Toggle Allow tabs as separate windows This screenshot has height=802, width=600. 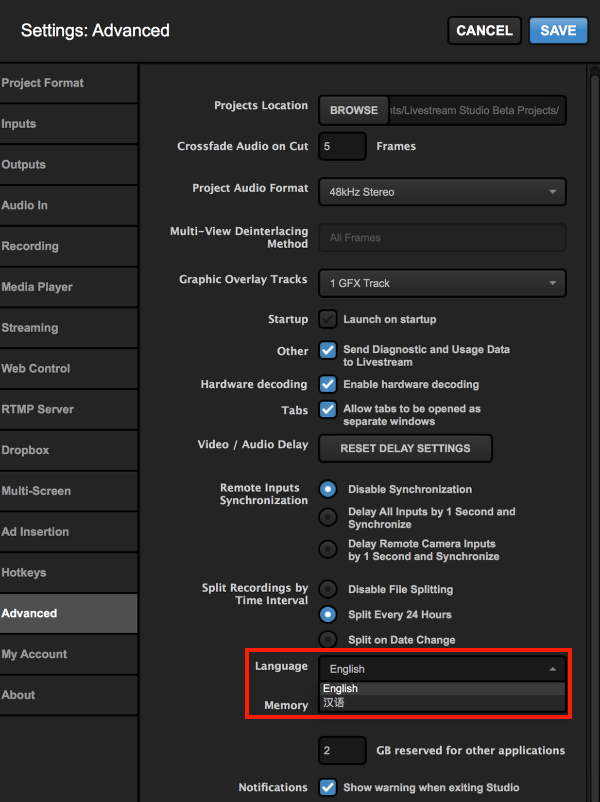click(327, 409)
